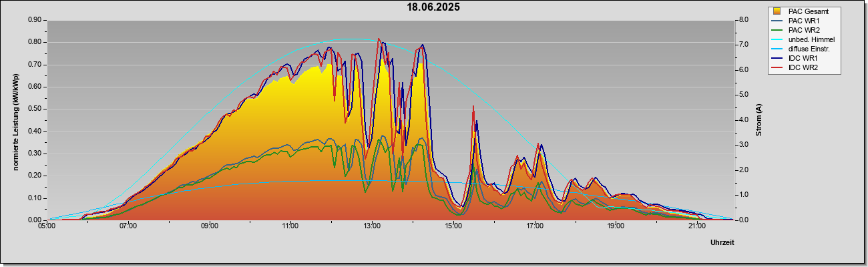This screenshot has width=868, height=267.
Task: Click the 8.0 right axis value
Action: pos(742,20)
